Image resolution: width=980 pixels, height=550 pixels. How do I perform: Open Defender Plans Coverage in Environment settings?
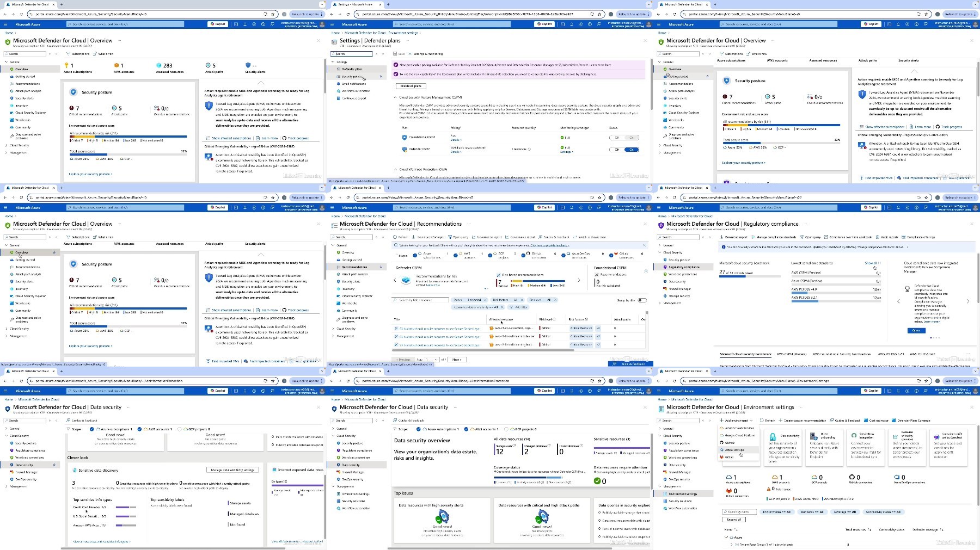pos(911,421)
